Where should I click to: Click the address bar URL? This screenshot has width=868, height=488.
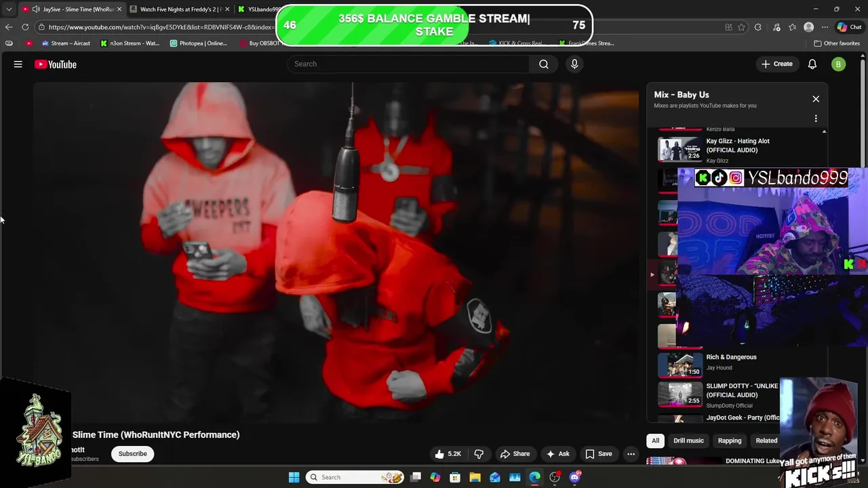click(161, 27)
